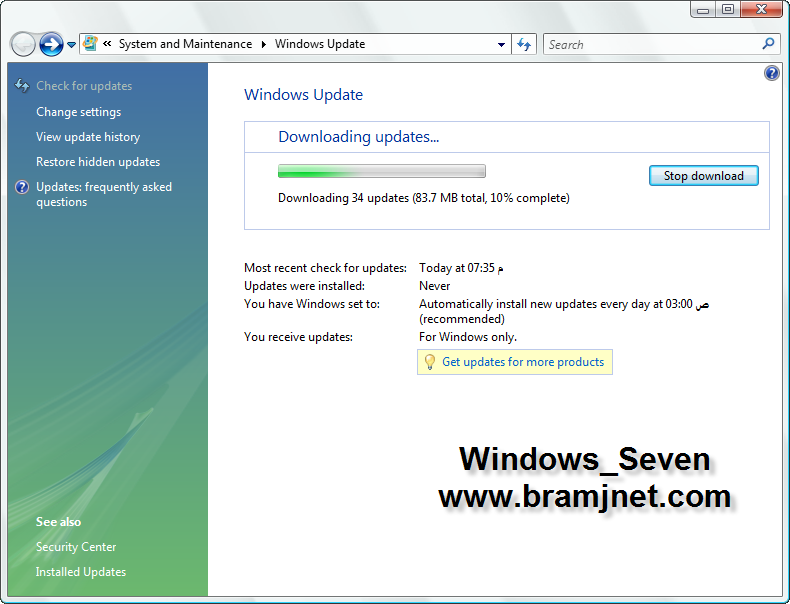Maximize the Windows Update window
This screenshot has height=604, width=790.
(x=728, y=10)
